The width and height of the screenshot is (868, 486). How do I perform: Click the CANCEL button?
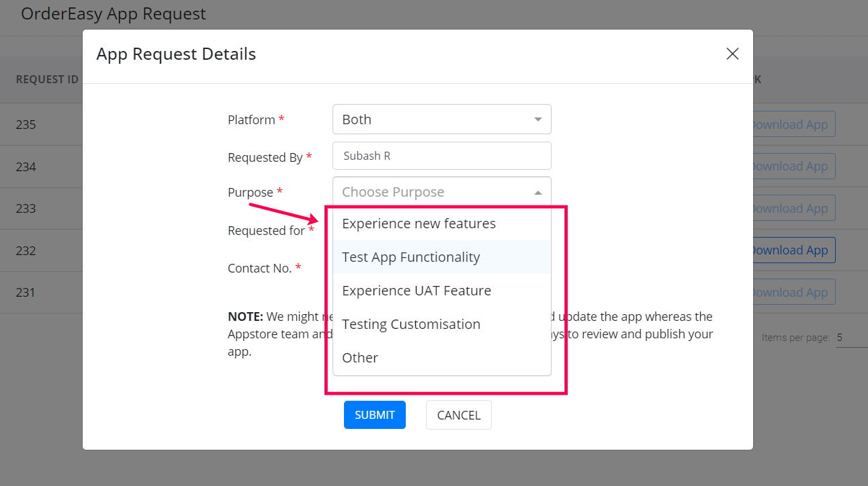pyautogui.click(x=458, y=415)
